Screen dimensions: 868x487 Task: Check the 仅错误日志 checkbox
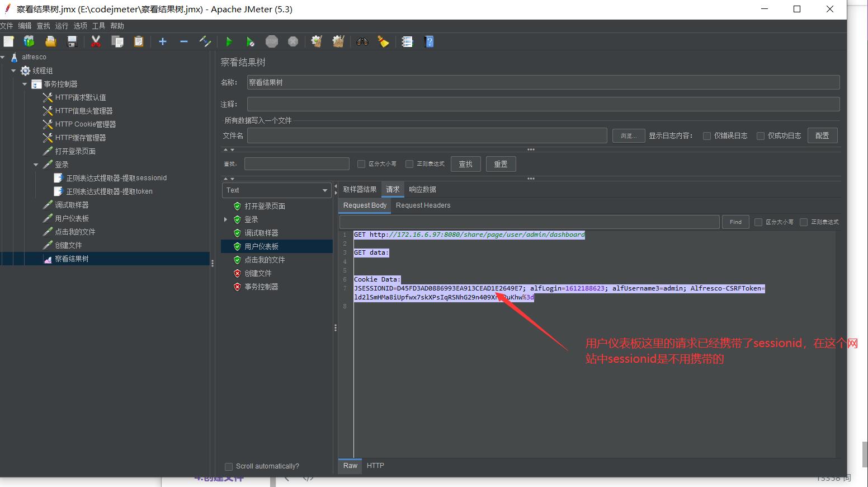(707, 136)
